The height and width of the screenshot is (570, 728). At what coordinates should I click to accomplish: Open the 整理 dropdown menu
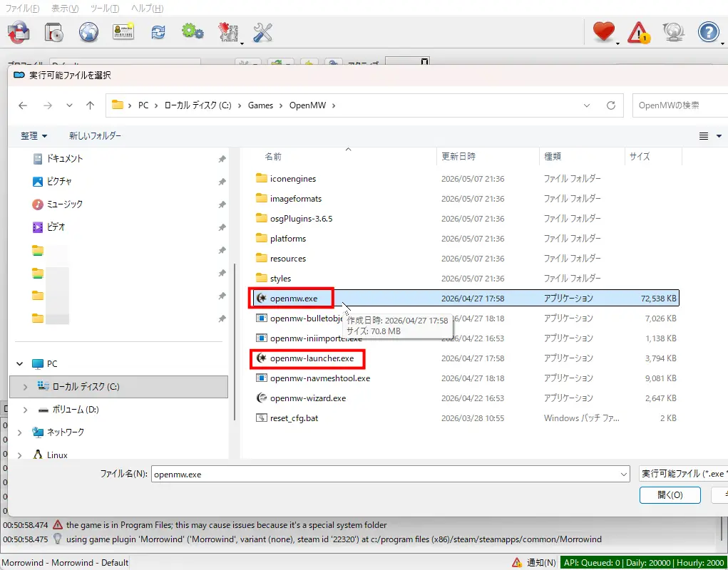pyautogui.click(x=34, y=136)
